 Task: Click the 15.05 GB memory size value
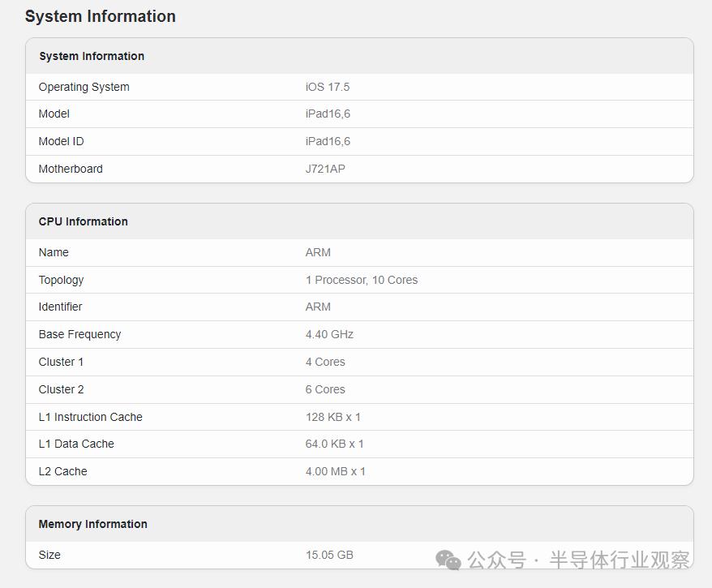click(329, 555)
